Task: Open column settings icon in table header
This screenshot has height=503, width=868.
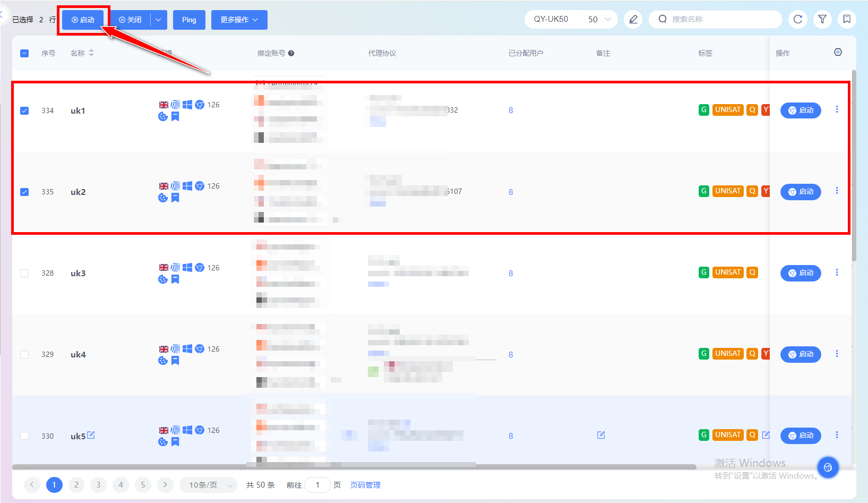Action: [838, 52]
